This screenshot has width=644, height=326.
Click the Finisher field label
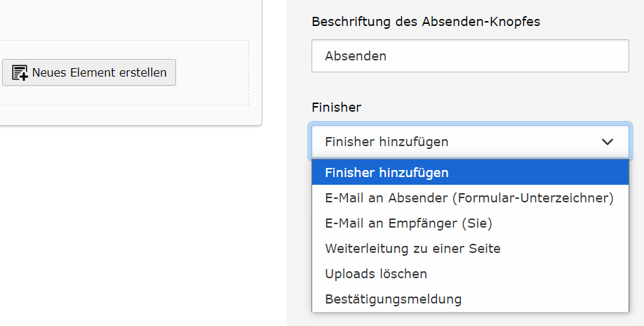336,107
